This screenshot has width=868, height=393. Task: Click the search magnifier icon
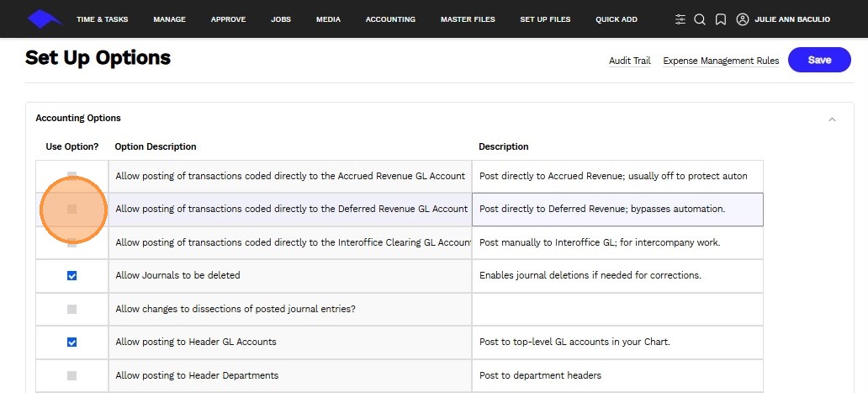pyautogui.click(x=700, y=19)
